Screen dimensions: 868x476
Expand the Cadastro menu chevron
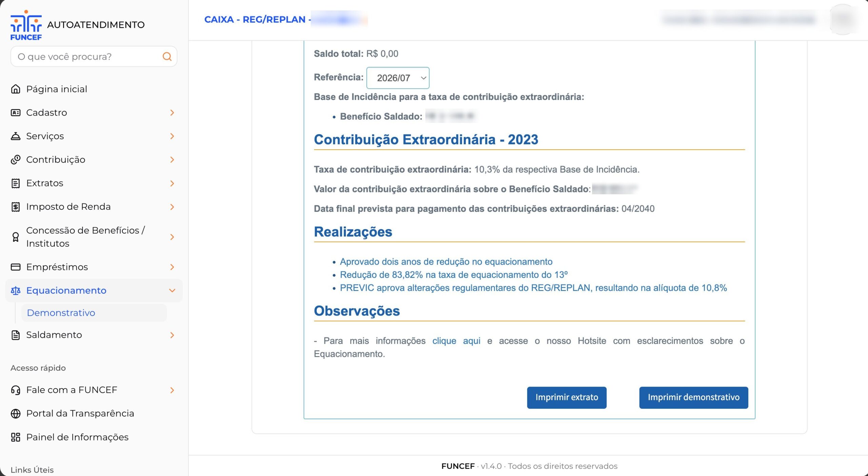pos(172,112)
